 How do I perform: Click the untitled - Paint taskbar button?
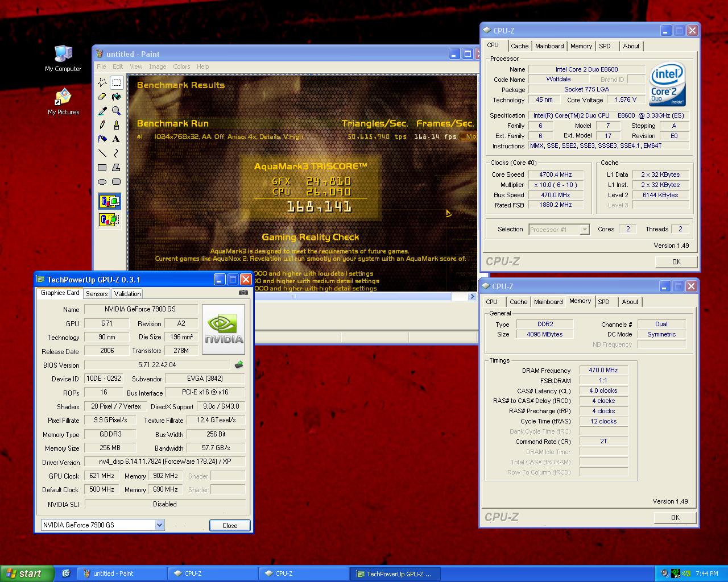[121, 573]
